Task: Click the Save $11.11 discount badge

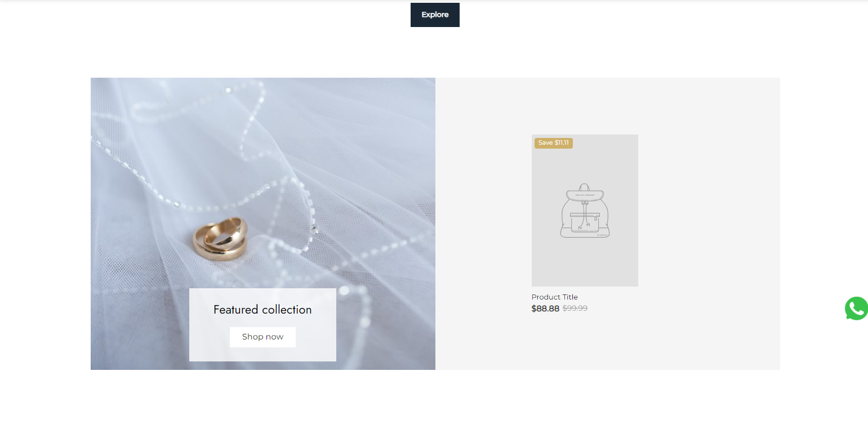Action: click(x=553, y=143)
